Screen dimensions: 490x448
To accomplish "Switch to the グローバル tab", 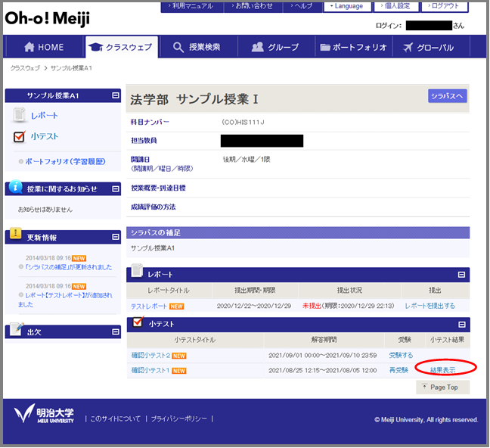I will pyautogui.click(x=431, y=47).
